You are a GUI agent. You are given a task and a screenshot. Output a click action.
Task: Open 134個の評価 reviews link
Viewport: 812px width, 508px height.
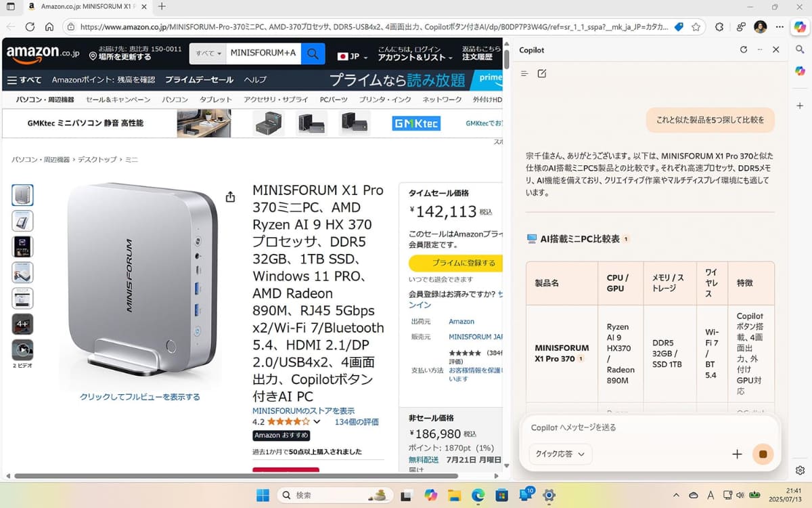point(357,421)
